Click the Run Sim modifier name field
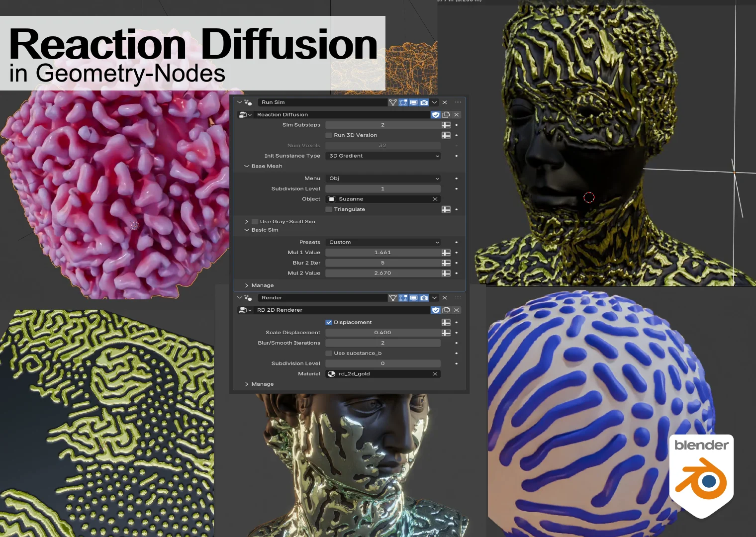This screenshot has width=756, height=537. [x=322, y=102]
